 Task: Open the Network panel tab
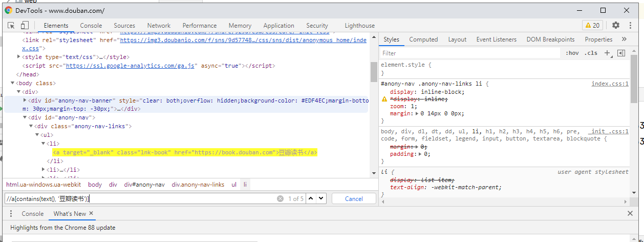pyautogui.click(x=159, y=25)
